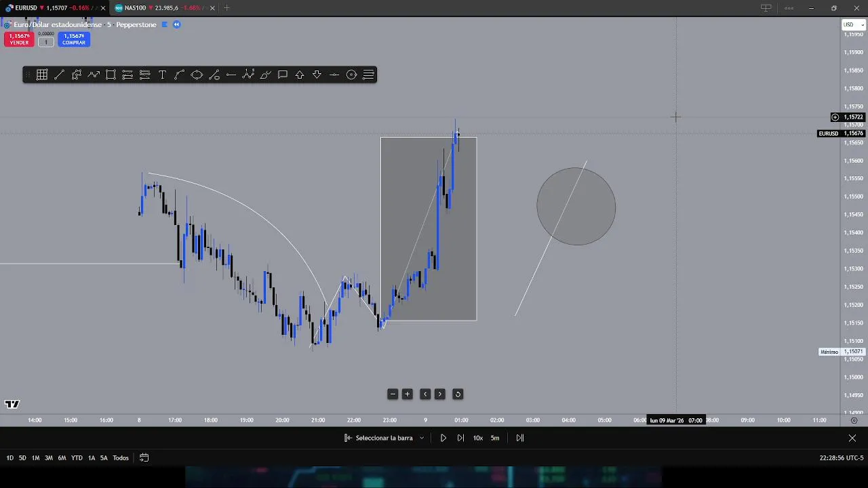Viewport: 868px width, 488px height.
Task: Open the calendar go-to-date icon
Action: [144, 457]
